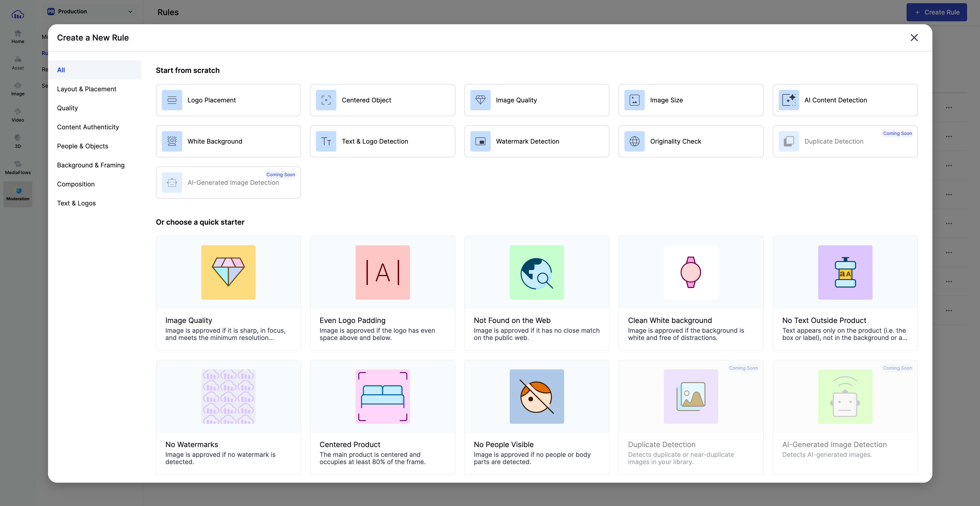This screenshot has width=980, height=506.
Task: Show Text & Logos rules
Action: (x=76, y=203)
